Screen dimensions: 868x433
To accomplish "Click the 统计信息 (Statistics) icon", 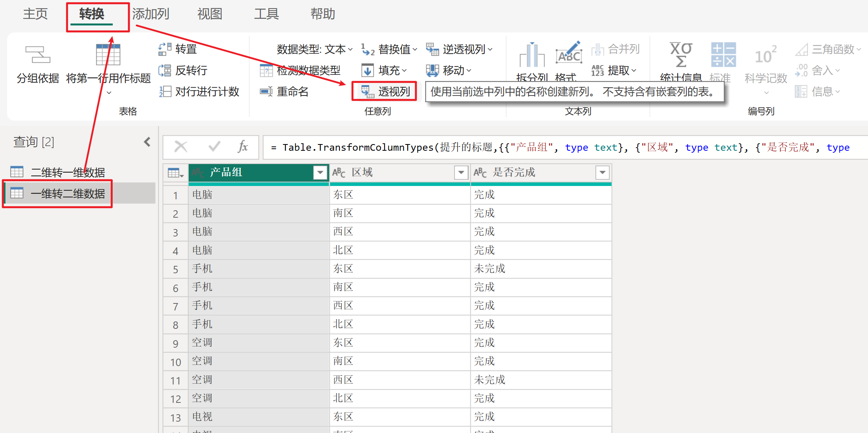I will [681, 55].
